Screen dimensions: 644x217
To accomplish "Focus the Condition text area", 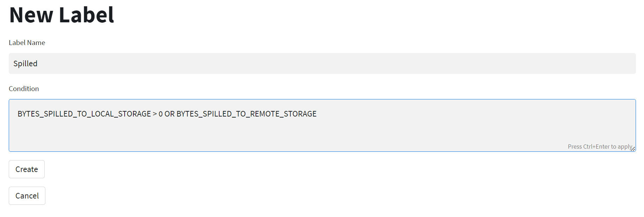I will point(322,125).
